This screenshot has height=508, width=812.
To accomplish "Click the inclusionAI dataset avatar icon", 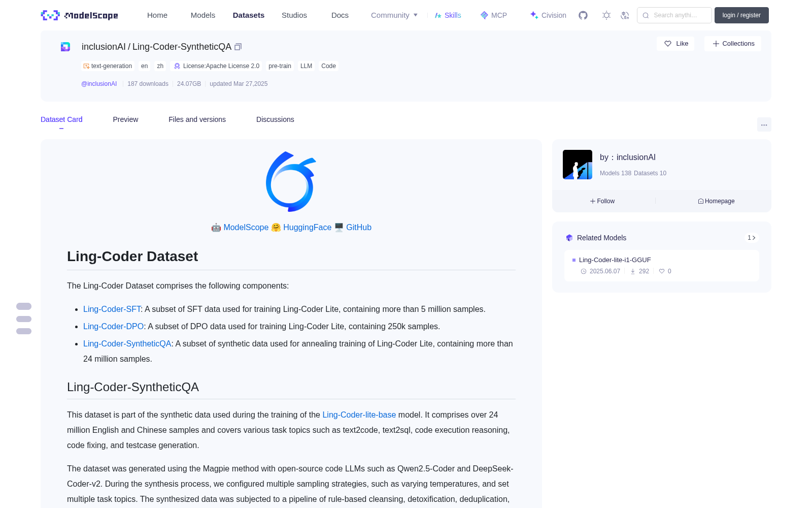I will pyautogui.click(x=65, y=47).
